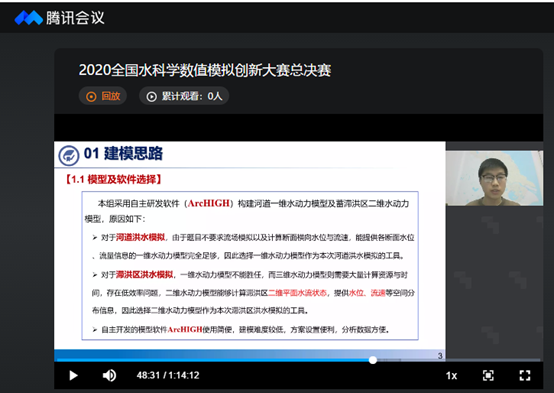
Task: Click the video progress slider handle
Action: tap(372, 360)
